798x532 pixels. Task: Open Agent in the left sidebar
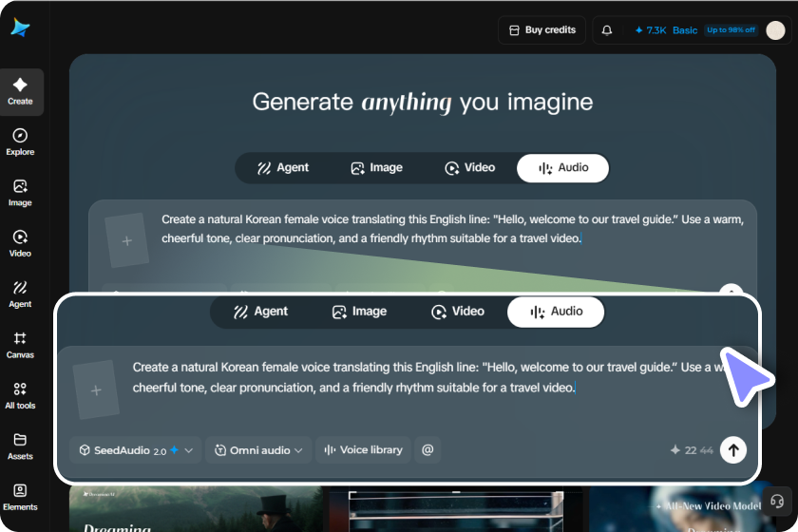click(x=20, y=294)
